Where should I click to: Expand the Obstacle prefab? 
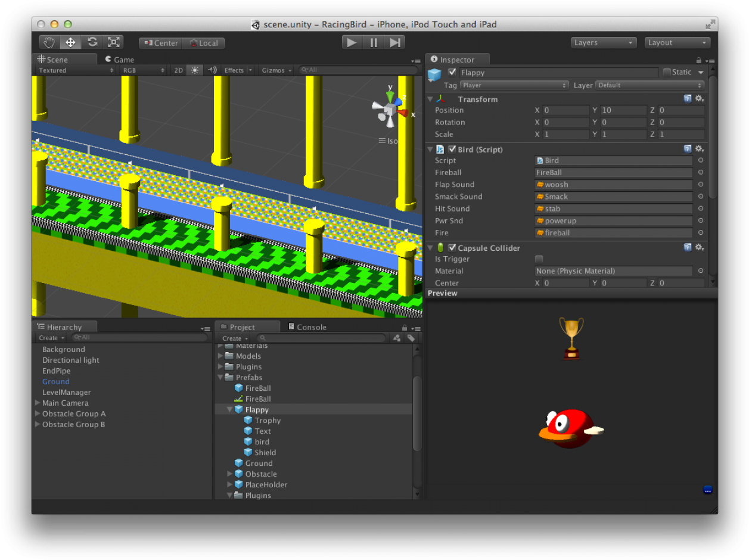[x=230, y=474]
